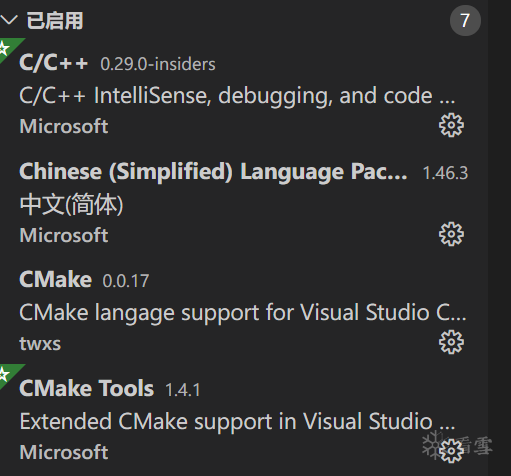Click CMake langage support description text
The height and width of the screenshot is (476, 511).
(x=243, y=313)
